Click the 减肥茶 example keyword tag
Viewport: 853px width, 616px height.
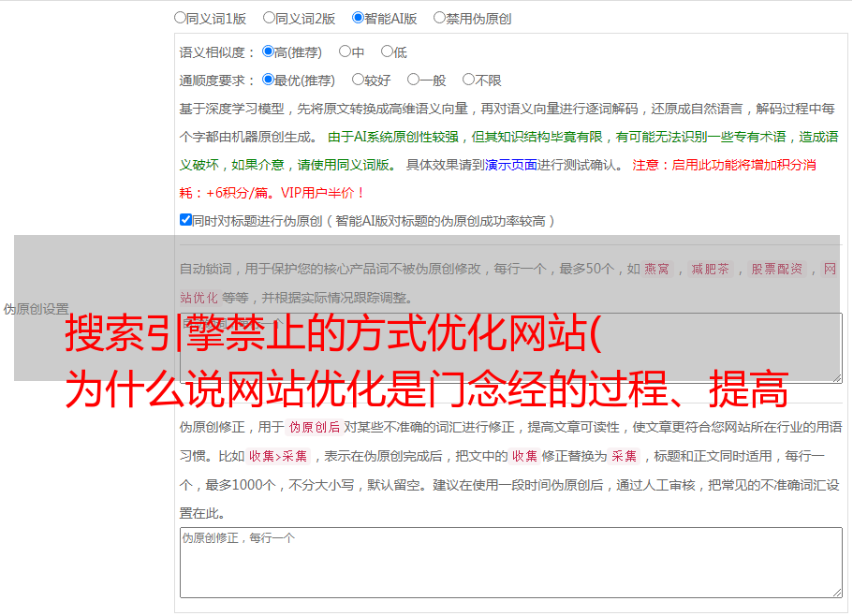710,269
